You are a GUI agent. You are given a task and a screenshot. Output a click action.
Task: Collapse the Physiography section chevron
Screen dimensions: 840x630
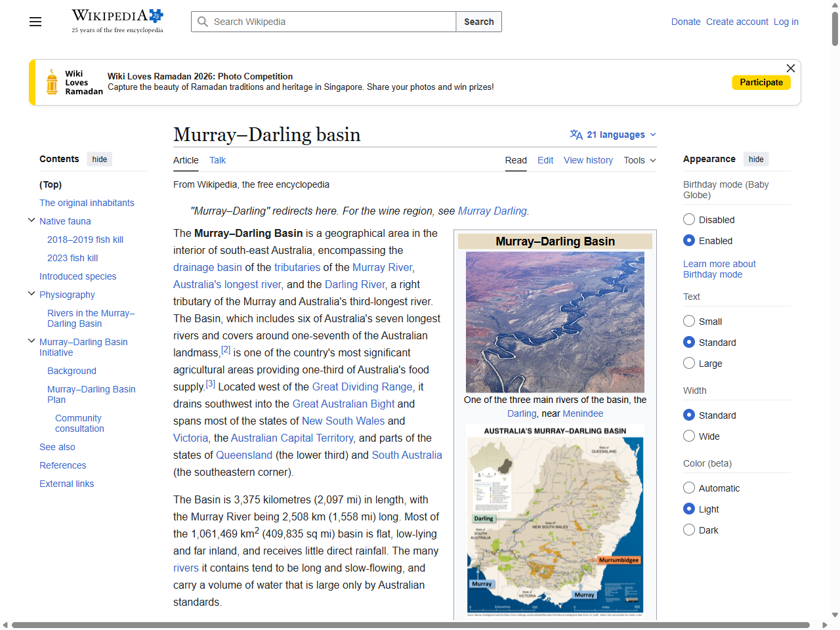pyautogui.click(x=31, y=294)
